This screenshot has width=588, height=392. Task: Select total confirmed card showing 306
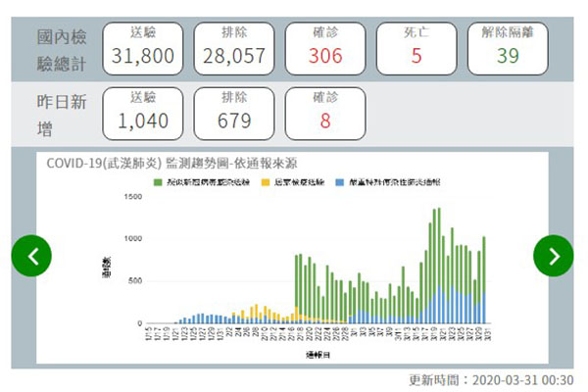tap(325, 48)
